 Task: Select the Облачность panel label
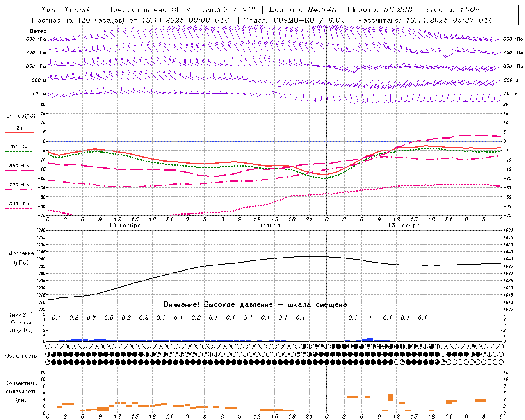21,356
